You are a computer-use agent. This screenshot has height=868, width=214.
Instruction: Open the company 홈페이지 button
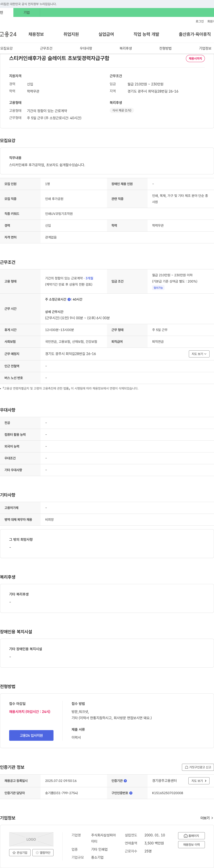tap(191, 836)
